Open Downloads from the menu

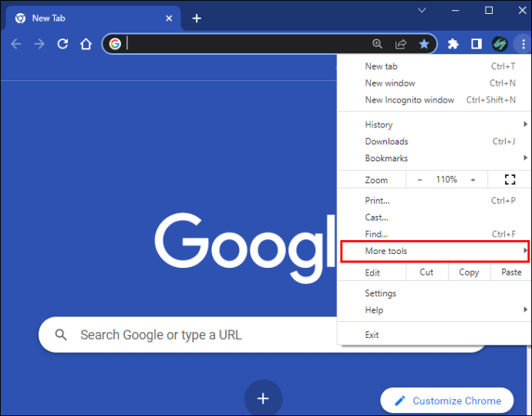[x=434, y=141]
